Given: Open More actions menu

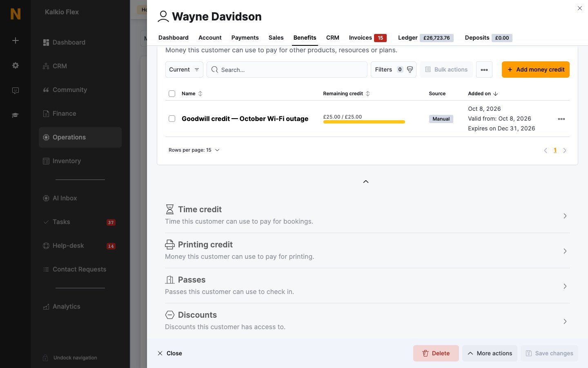Looking at the screenshot, I should point(490,353).
